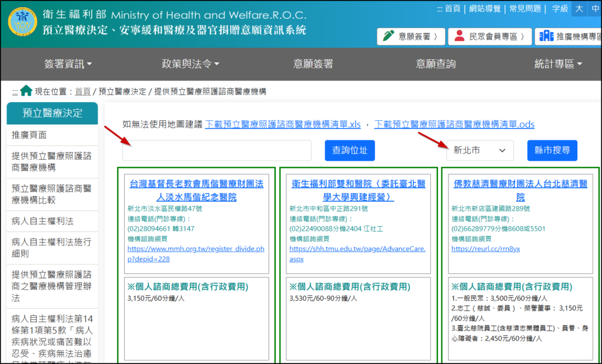Open the 新北市 county dropdown
Image resolution: width=602 pixels, height=364 pixels.
(x=480, y=150)
